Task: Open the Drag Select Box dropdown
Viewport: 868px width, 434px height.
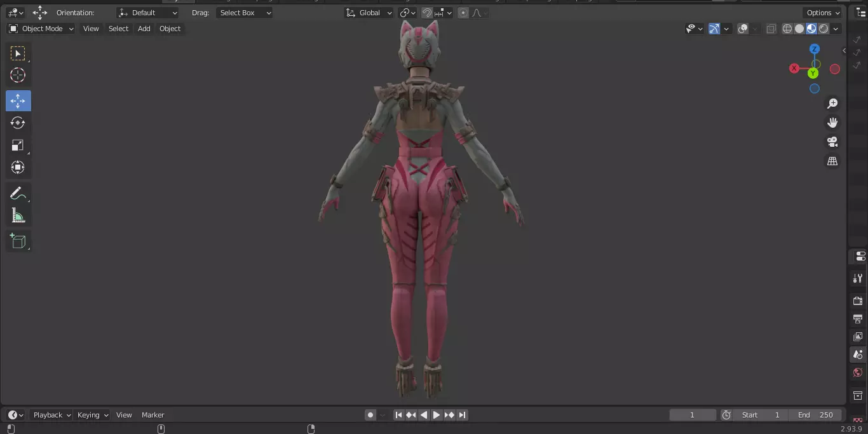Action: (245, 13)
